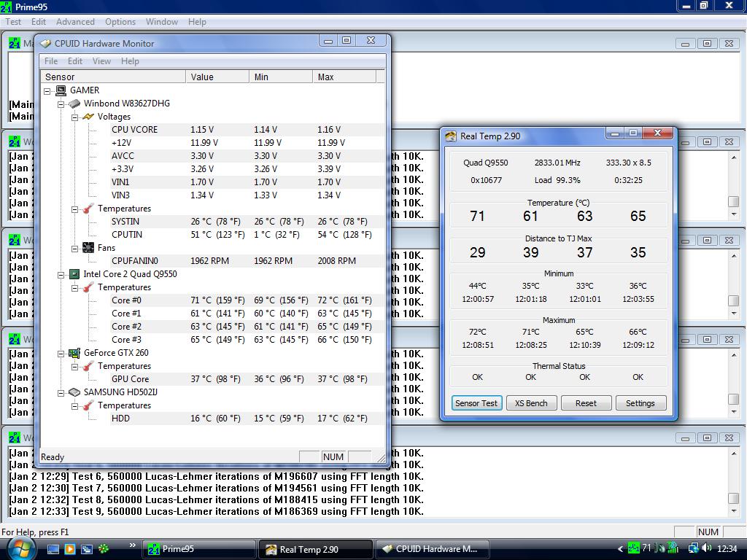Click Sensor Test button in Real Temp
The height and width of the screenshot is (560, 747).
pos(476,403)
